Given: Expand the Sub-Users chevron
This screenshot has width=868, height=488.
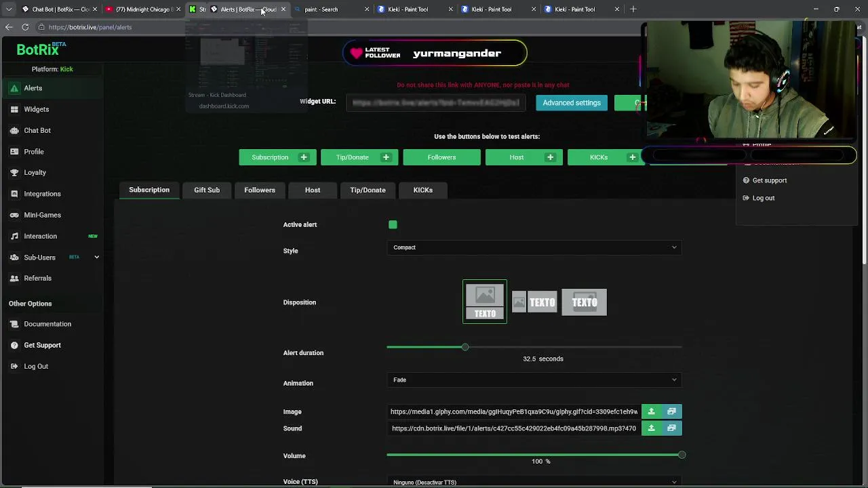Looking at the screenshot, I should [96, 258].
